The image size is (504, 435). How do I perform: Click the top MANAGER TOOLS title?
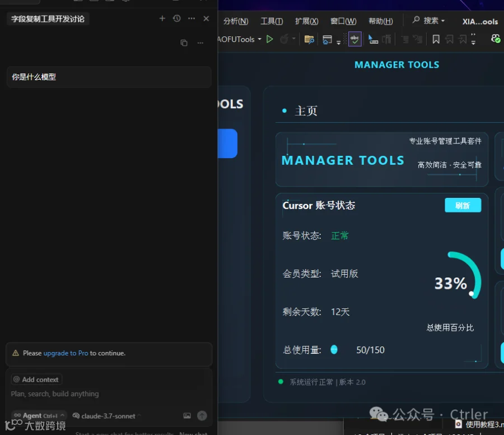tap(396, 64)
